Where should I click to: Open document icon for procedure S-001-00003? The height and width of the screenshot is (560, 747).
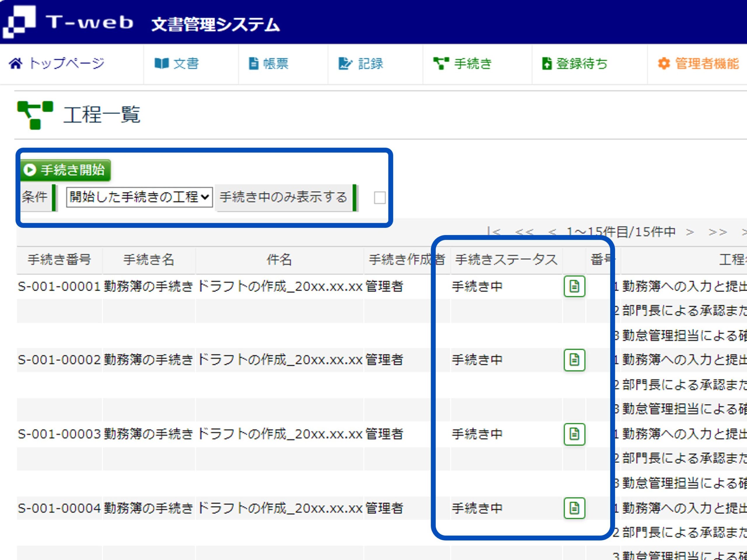tap(574, 434)
